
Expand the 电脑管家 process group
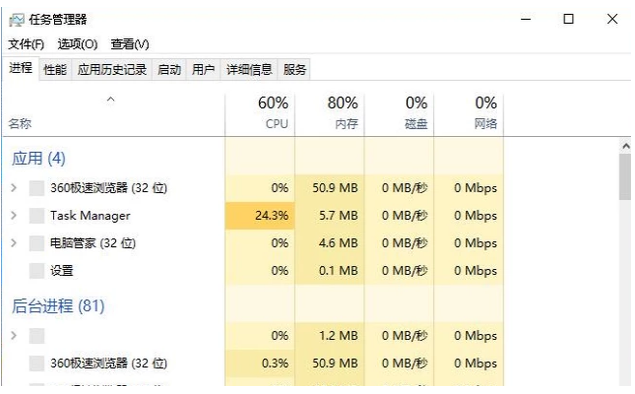(14, 243)
